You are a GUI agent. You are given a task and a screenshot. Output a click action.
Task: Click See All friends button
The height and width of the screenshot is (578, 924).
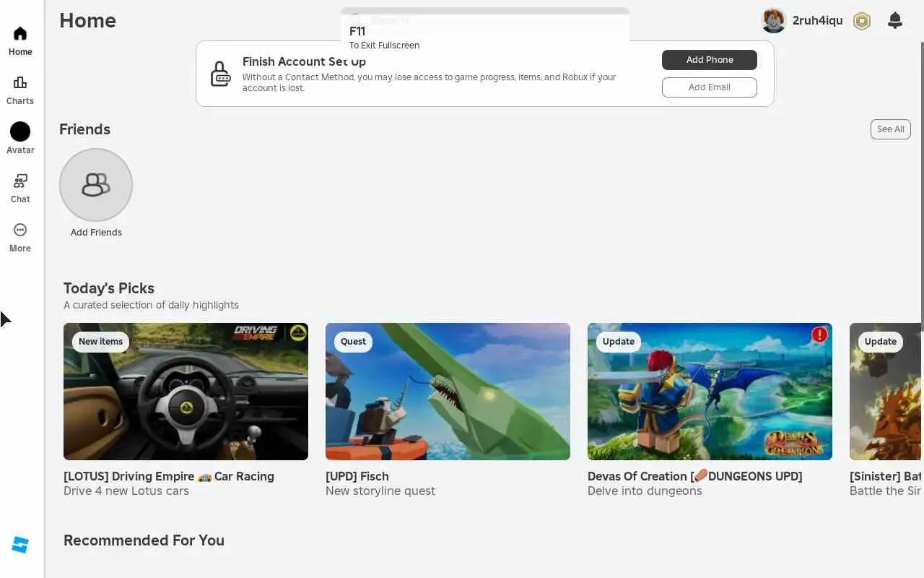point(890,129)
